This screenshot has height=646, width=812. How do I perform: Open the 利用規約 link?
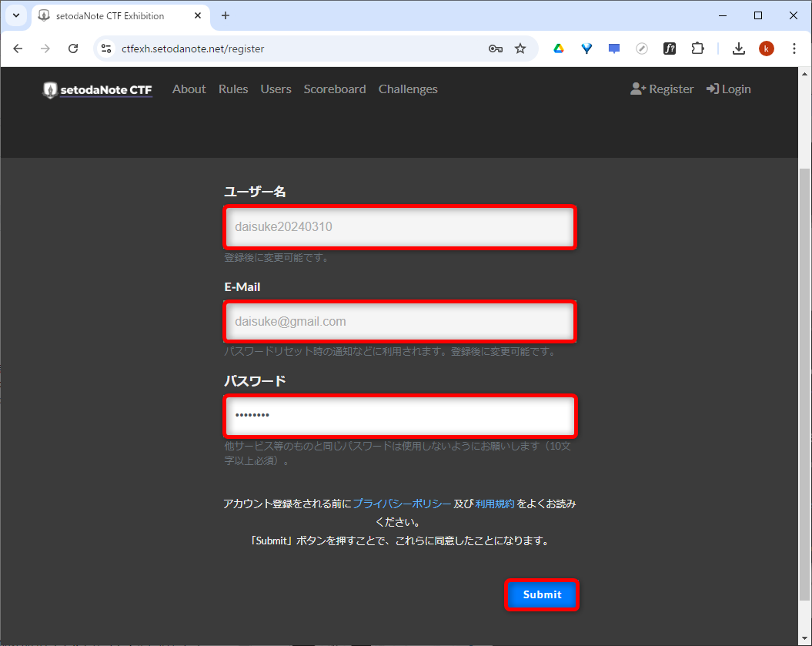point(494,503)
